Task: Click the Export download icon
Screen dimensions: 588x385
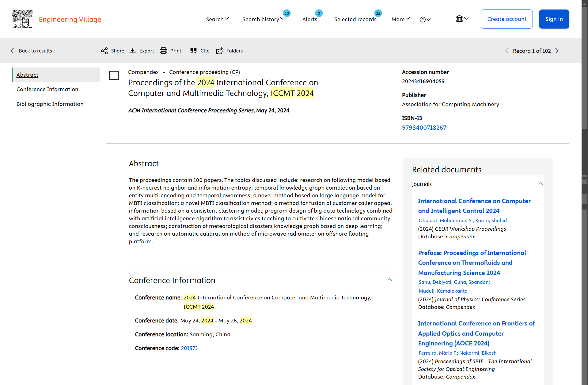Action: click(x=132, y=51)
